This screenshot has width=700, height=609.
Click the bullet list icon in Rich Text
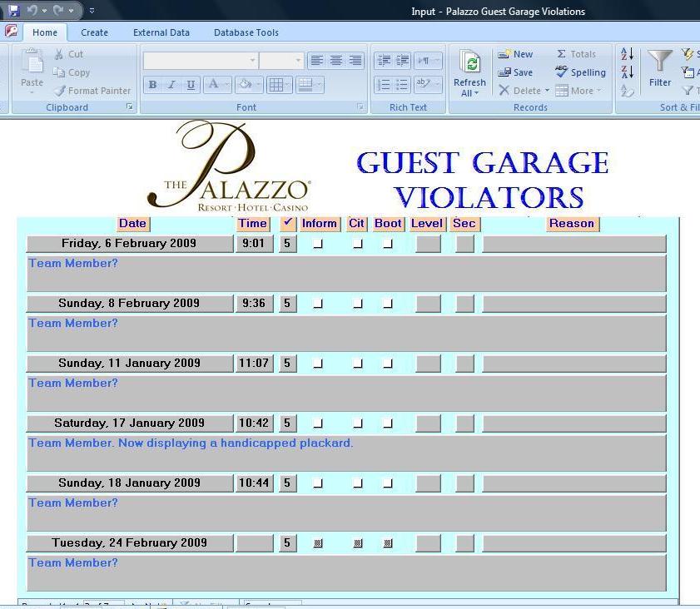pos(402,84)
